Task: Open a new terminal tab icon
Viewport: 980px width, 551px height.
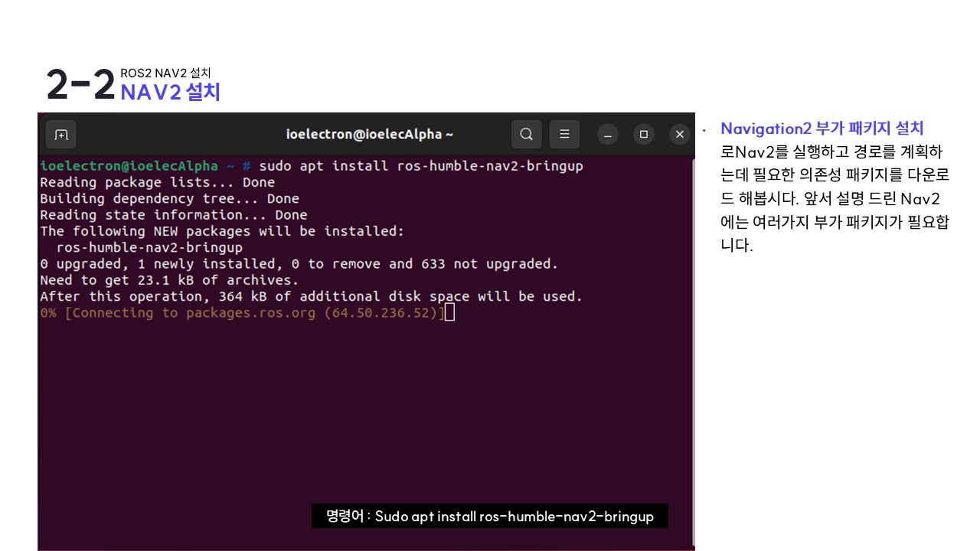Action: coord(61,135)
